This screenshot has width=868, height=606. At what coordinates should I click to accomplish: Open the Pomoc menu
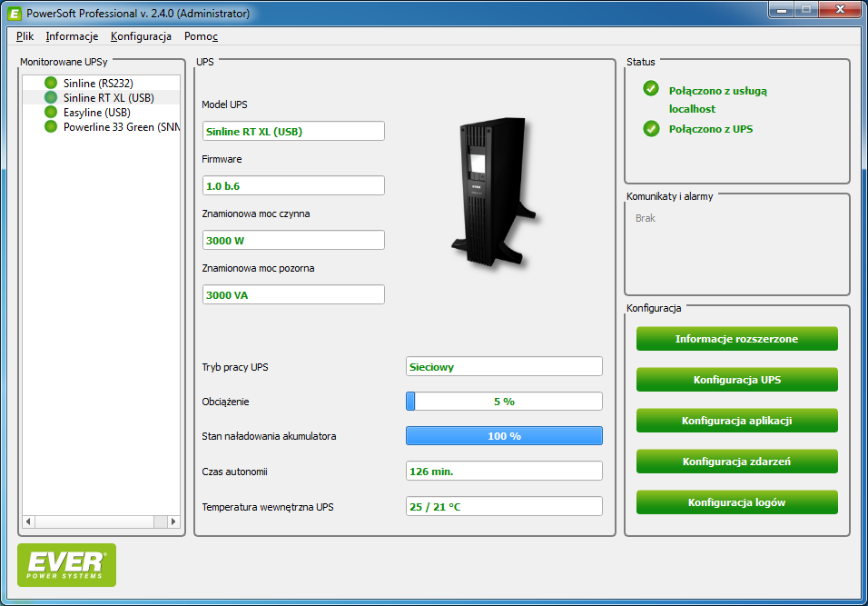coord(201,36)
